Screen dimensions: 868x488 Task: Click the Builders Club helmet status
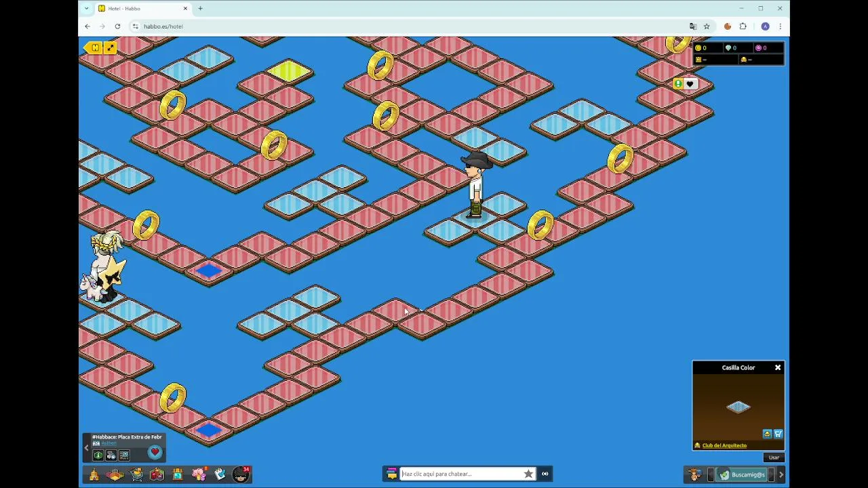762,60
